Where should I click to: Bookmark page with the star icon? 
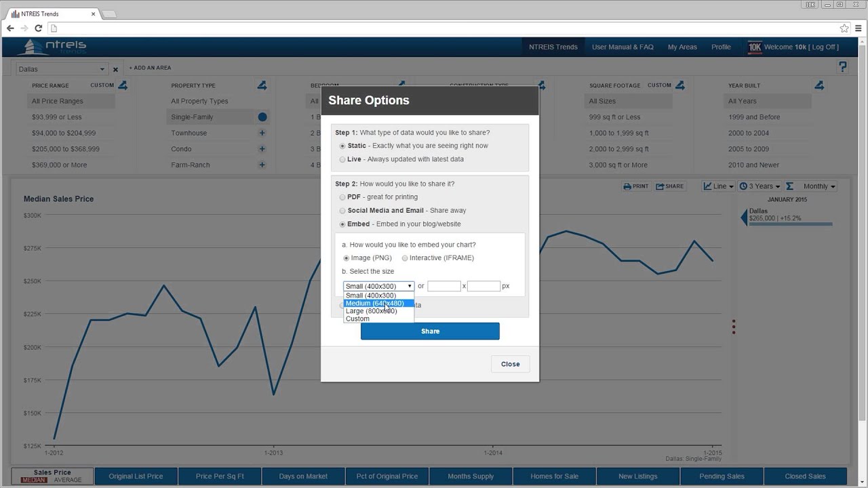[x=844, y=28]
